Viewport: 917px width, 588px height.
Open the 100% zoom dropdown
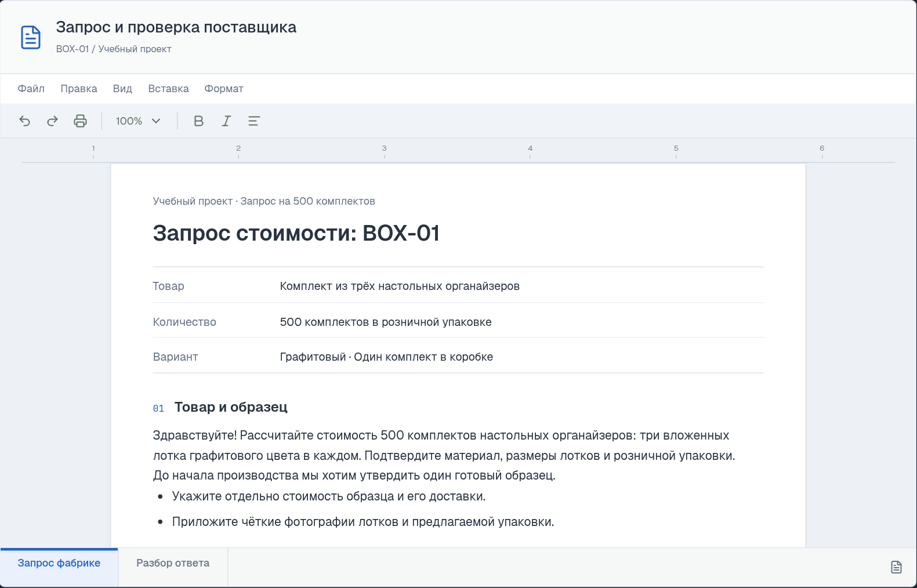[x=138, y=121]
